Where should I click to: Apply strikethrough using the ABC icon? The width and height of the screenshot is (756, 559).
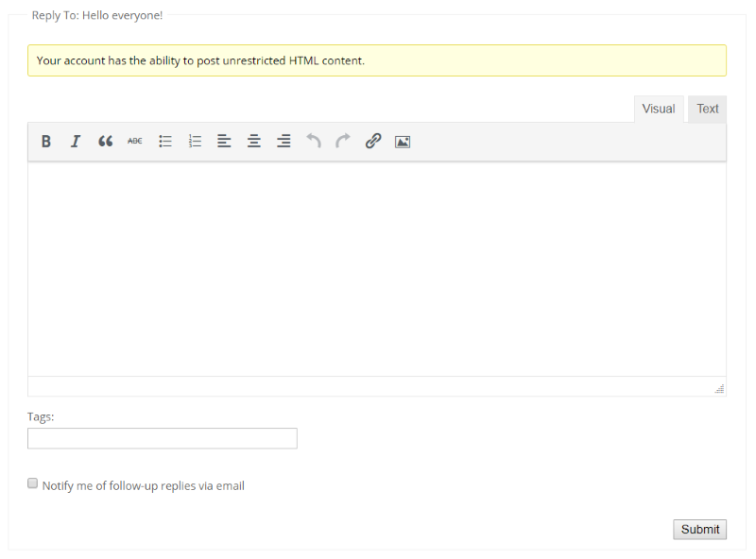[x=135, y=142]
